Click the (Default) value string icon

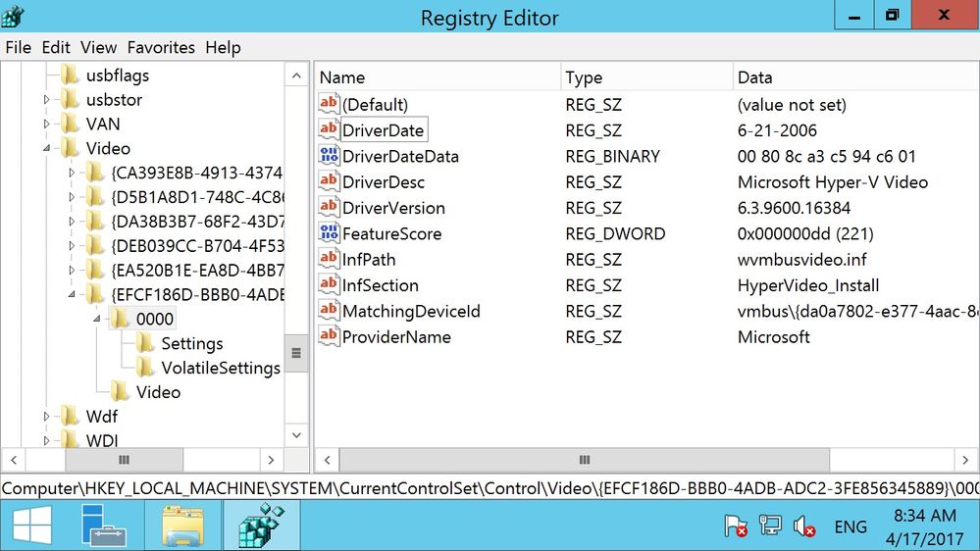329,104
